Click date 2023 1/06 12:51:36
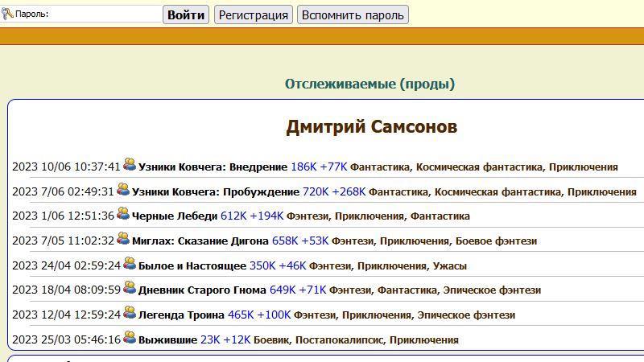Screen dimensions: 644x362 (63, 216)
